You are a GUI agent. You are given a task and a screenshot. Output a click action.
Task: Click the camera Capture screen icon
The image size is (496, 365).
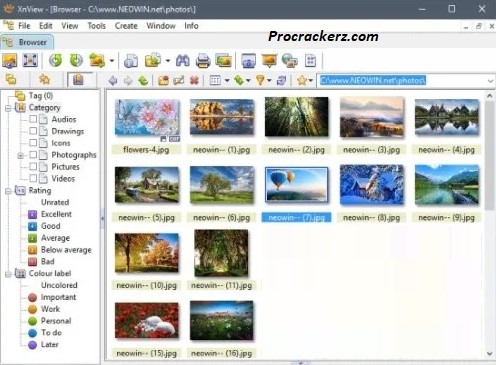point(249,61)
